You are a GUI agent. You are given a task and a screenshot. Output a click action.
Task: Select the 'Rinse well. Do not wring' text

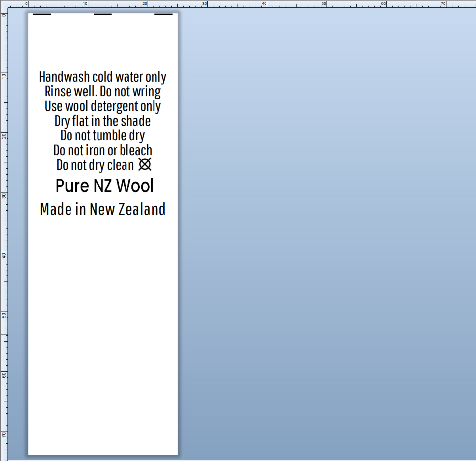[102, 92]
